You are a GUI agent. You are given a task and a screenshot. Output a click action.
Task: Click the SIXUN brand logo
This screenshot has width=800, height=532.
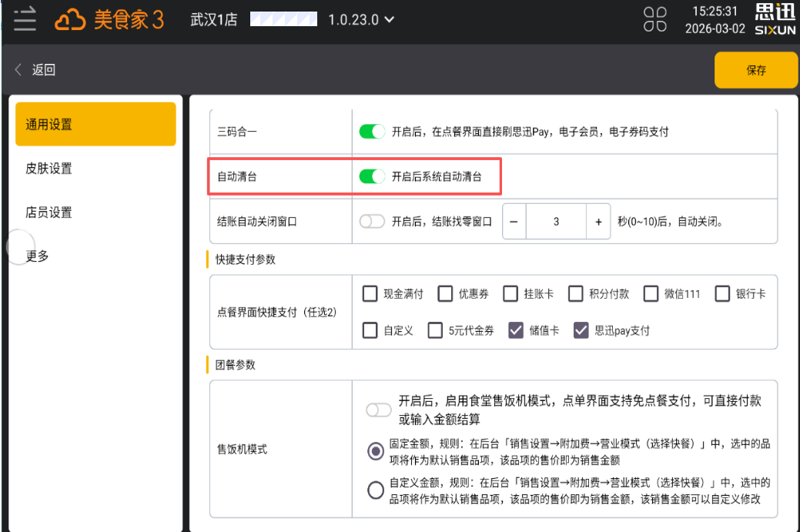point(774,20)
